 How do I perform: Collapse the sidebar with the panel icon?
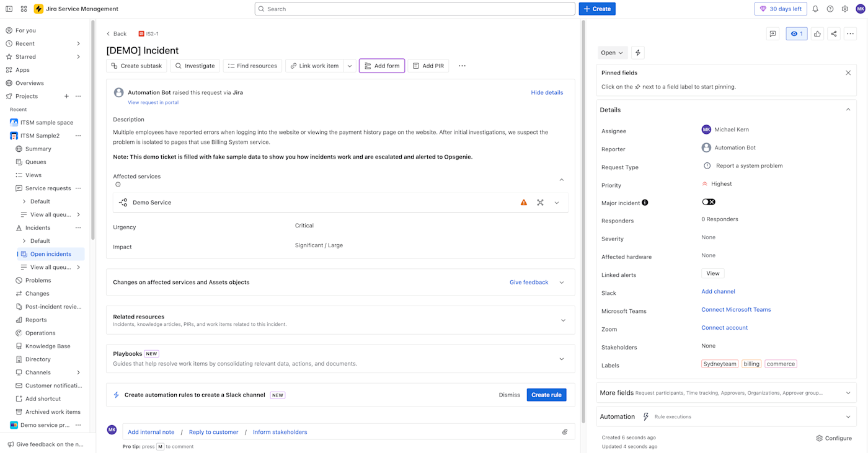9,9
